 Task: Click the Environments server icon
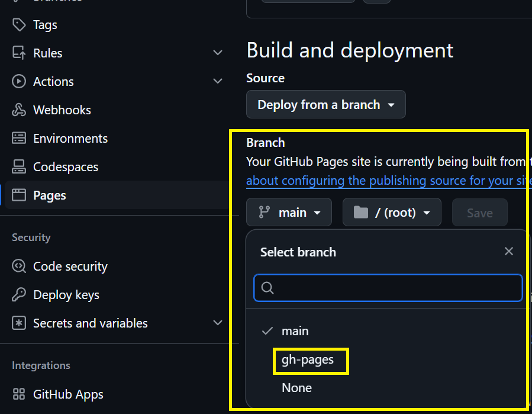point(19,138)
